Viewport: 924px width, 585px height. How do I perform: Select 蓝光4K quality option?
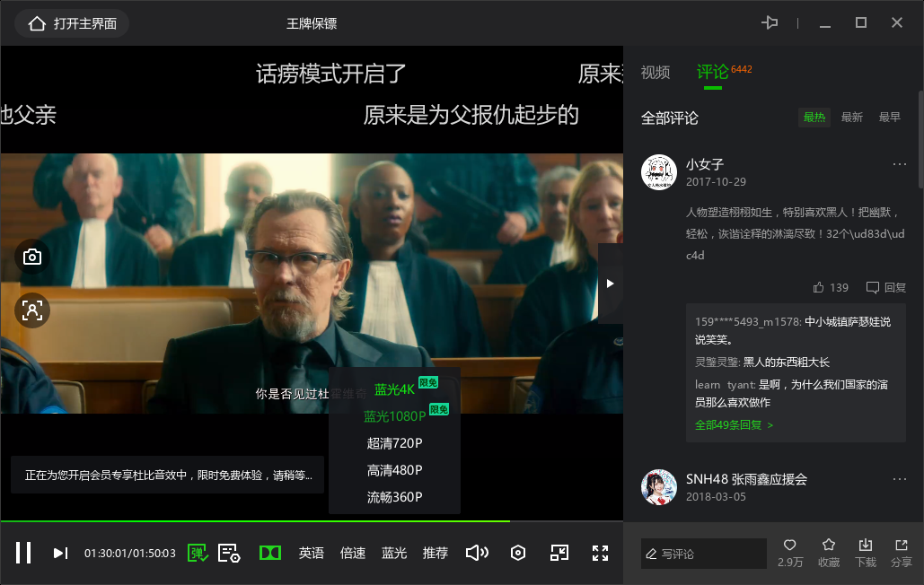[x=394, y=389]
